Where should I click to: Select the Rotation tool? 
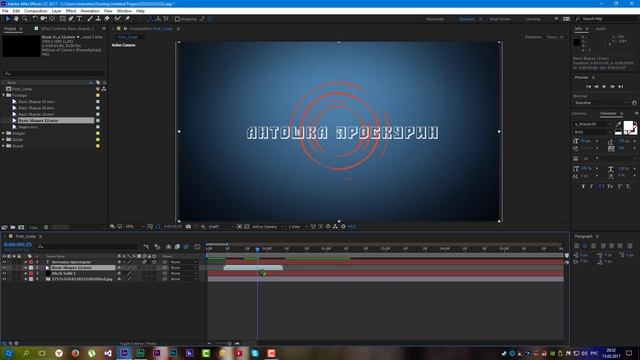click(x=35, y=19)
